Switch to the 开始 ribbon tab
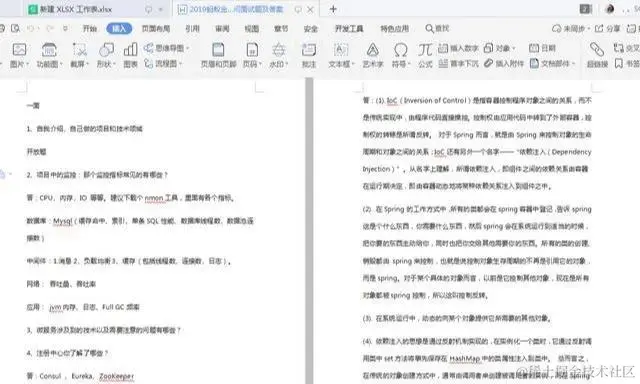Viewport: 640px width, 384px height. pos(90,28)
